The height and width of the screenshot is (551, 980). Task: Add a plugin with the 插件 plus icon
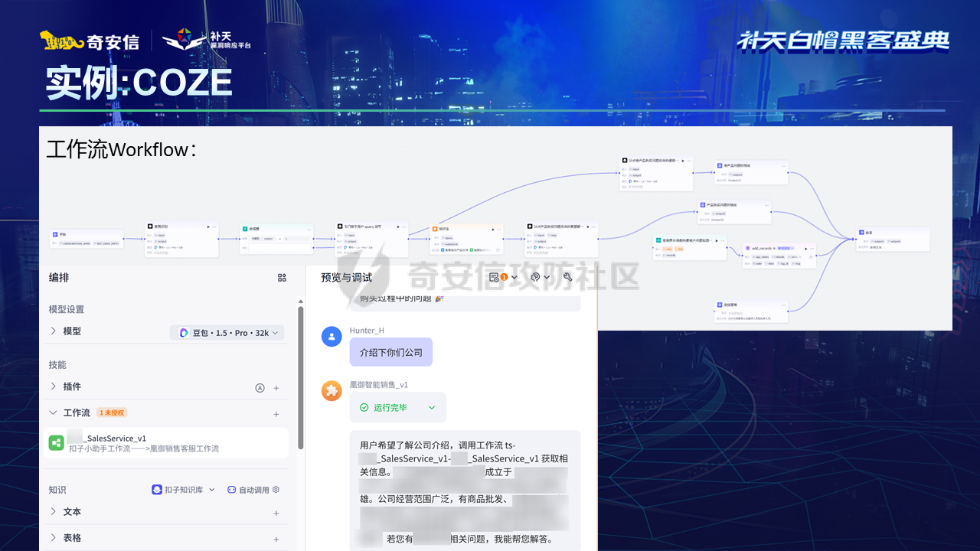276,388
